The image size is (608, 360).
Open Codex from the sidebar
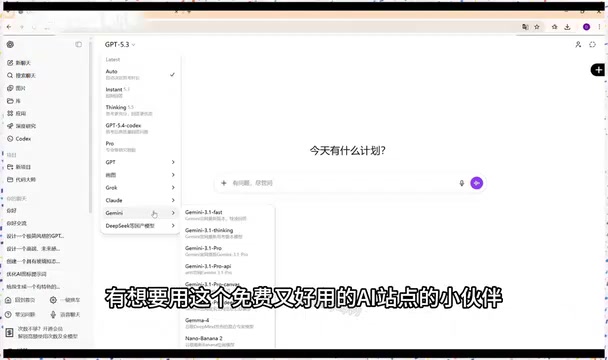pos(19,138)
